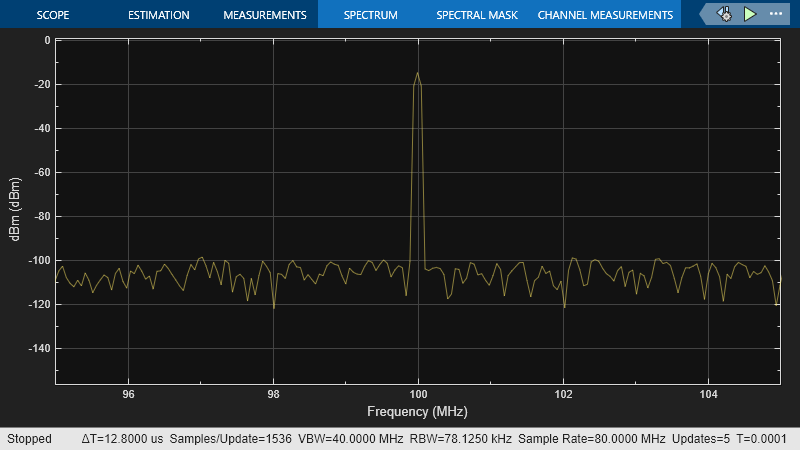Click the Stopped status indicator
The image size is (800, 450).
(29, 439)
